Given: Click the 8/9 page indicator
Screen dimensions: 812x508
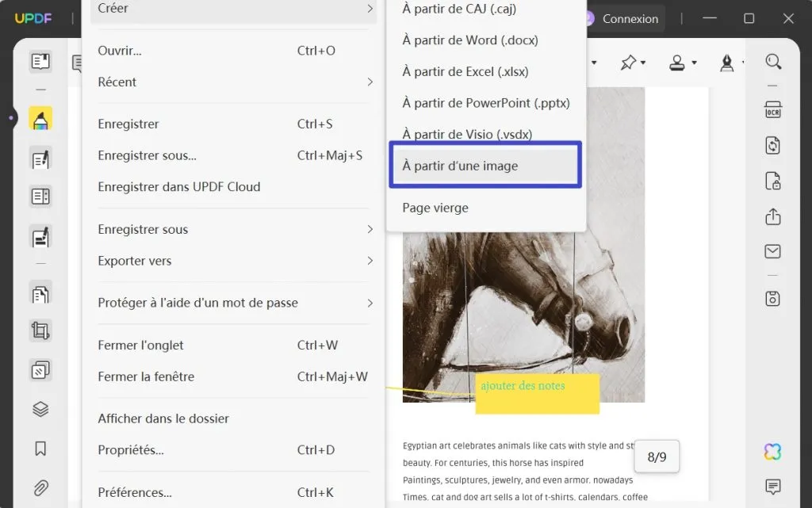Looking at the screenshot, I should coord(657,456).
